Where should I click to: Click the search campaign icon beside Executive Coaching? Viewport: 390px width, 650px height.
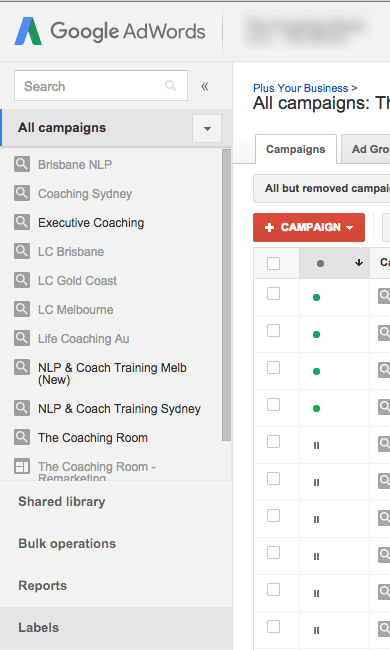click(22, 222)
